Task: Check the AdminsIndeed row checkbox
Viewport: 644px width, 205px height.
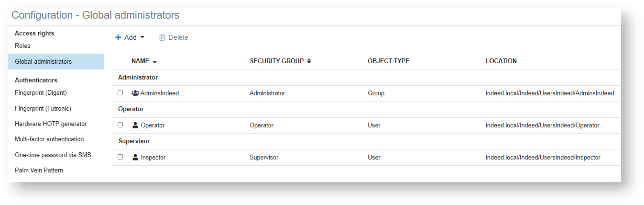Action: 120,93
